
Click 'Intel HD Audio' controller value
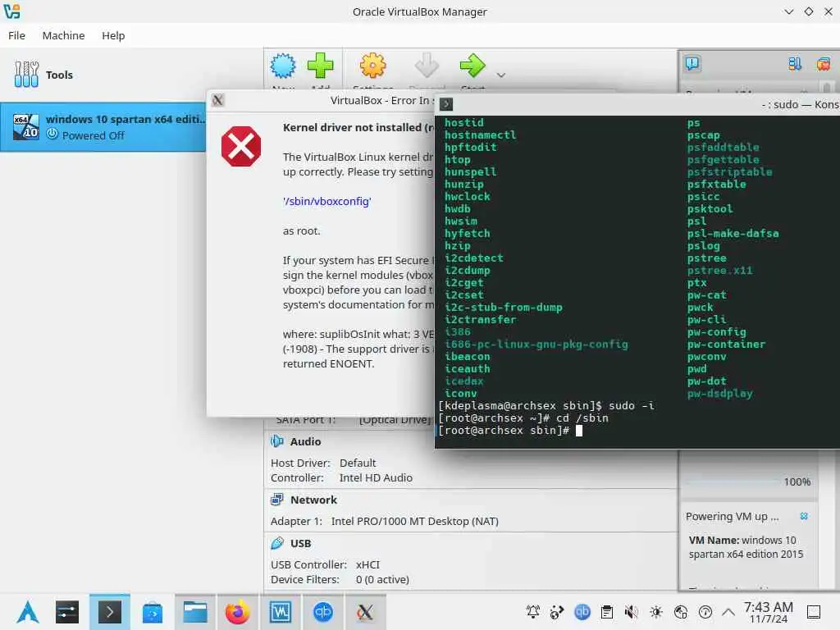point(376,478)
